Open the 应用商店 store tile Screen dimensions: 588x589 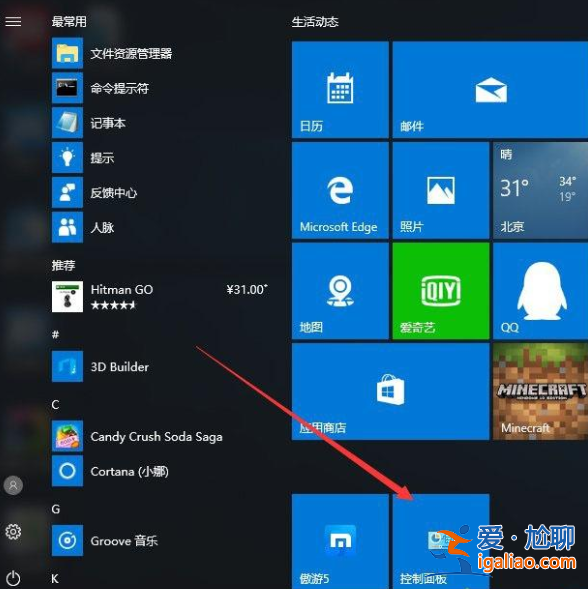click(x=390, y=391)
